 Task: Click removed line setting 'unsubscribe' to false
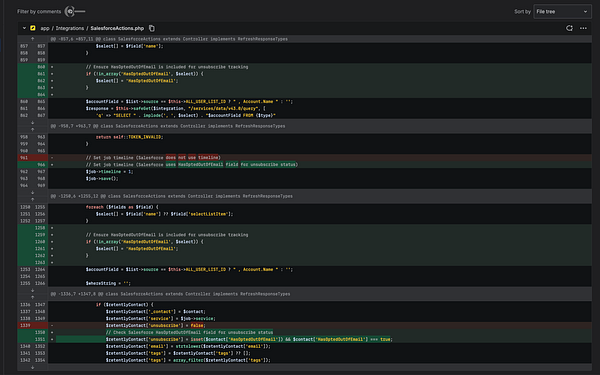[156, 326]
